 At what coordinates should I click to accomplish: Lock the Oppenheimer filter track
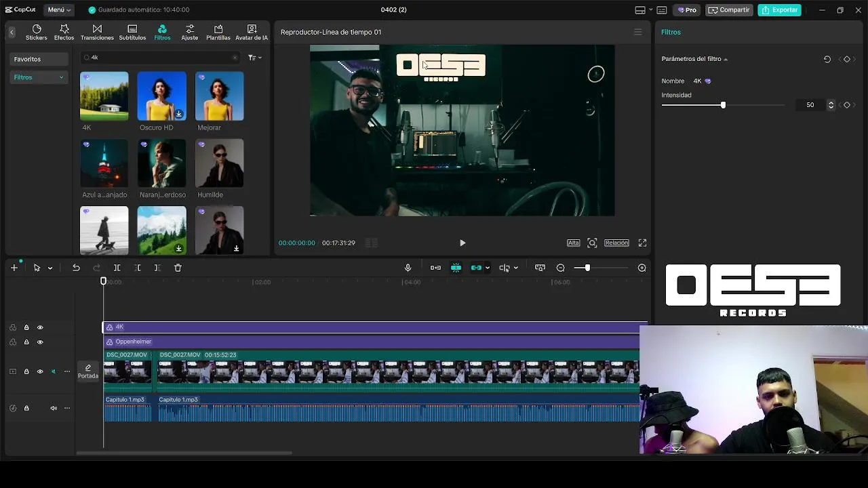coord(26,342)
